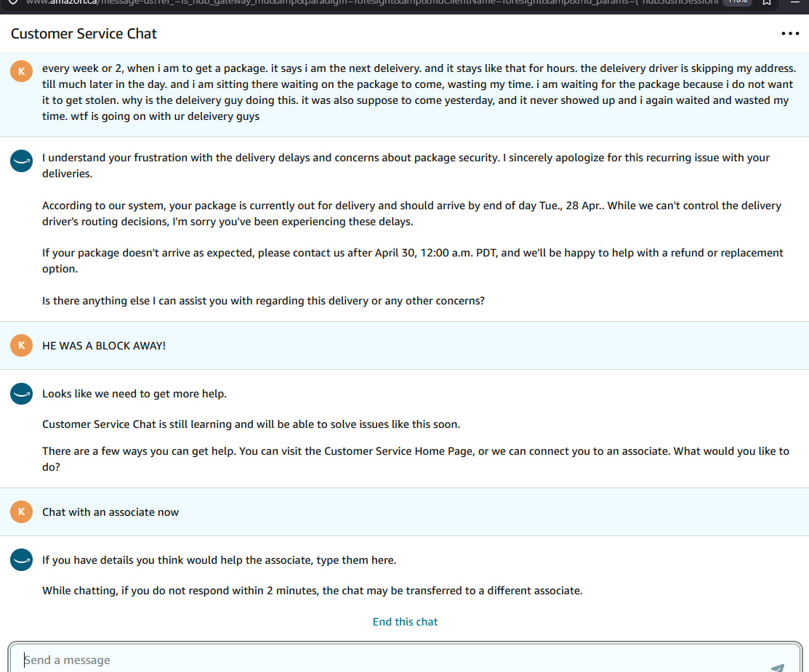Click the paragraph starting 'According to our system'
This screenshot has height=672, width=809.
[411, 214]
